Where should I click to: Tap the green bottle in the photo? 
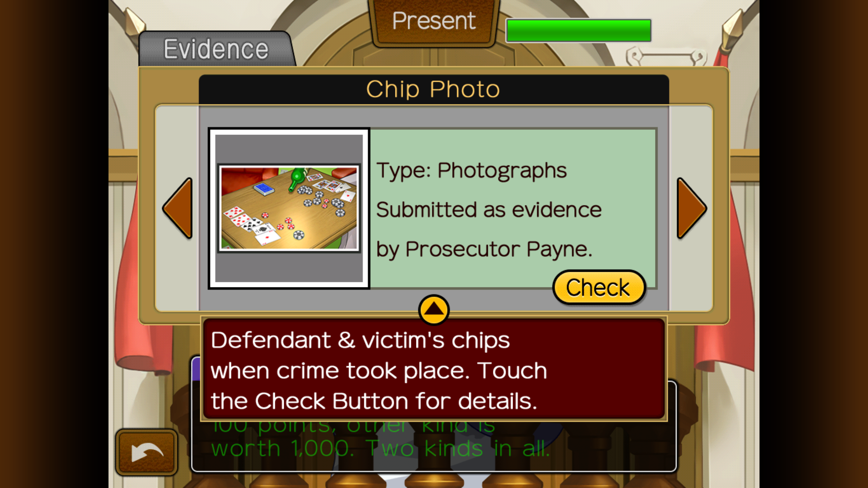point(297,179)
